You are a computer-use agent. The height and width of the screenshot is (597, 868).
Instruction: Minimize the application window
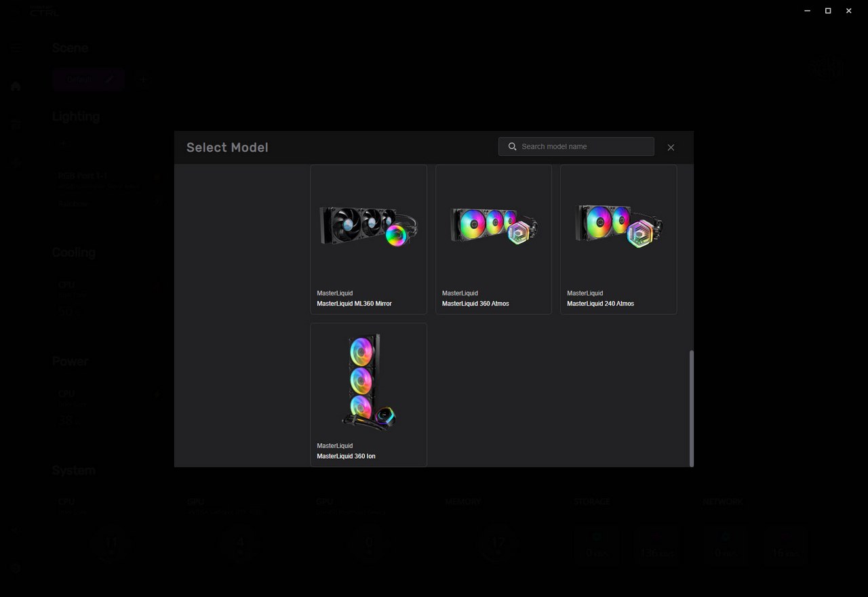click(807, 11)
